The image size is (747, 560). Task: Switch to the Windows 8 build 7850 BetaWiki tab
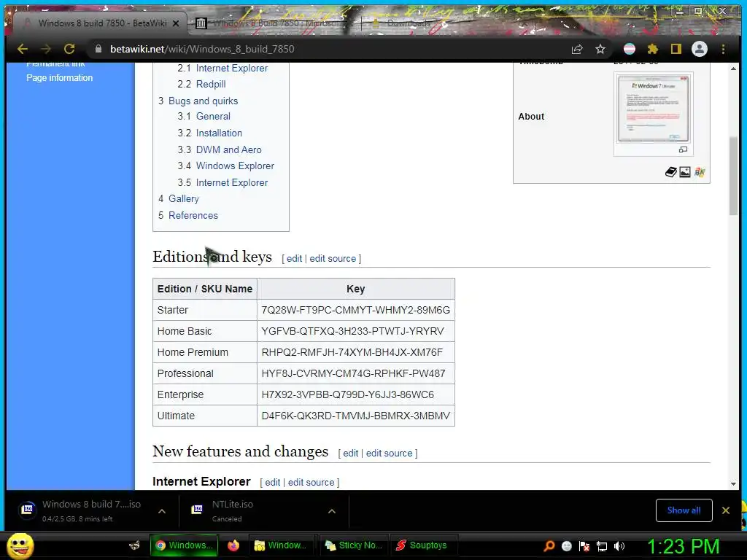click(99, 23)
